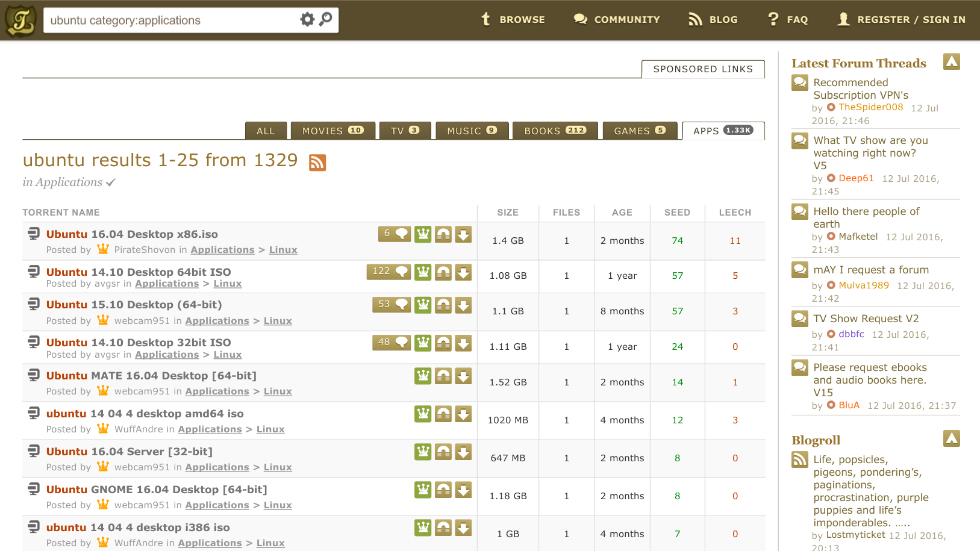Click verified crown for ubuntu 14 04 4 desktop i386 iso
980x551 pixels.
click(423, 528)
